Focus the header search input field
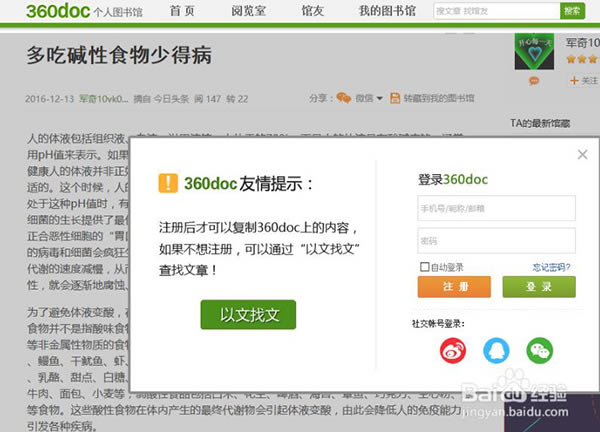Screen dimensions: 600x432 [x=497, y=11]
